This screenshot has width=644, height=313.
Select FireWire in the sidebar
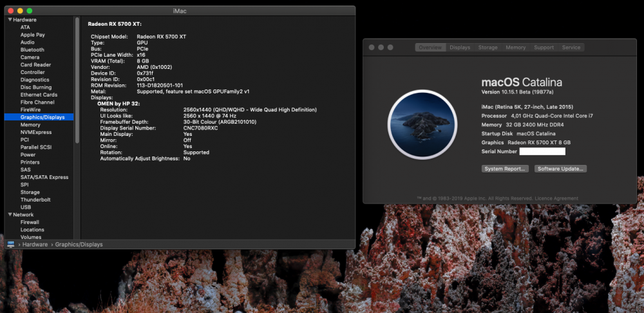(30, 109)
